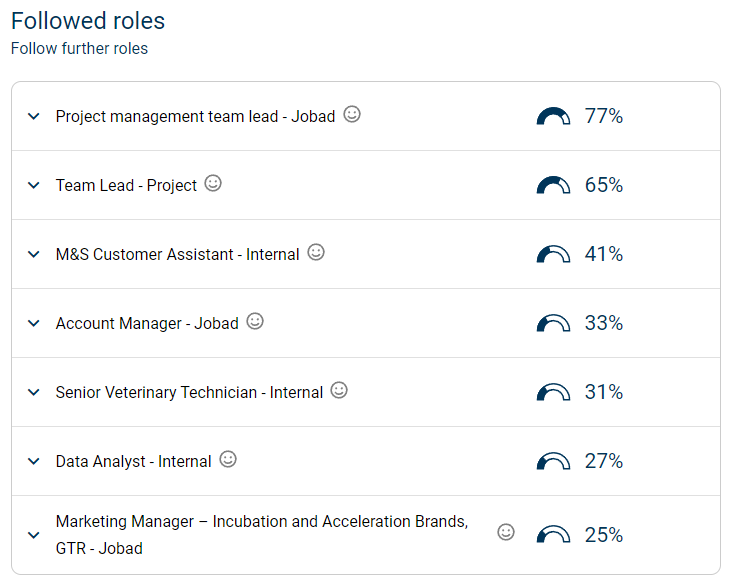Image resolution: width=731 pixels, height=577 pixels.
Task: Click smiley icon next to Team Lead - Project
Action: tap(213, 184)
